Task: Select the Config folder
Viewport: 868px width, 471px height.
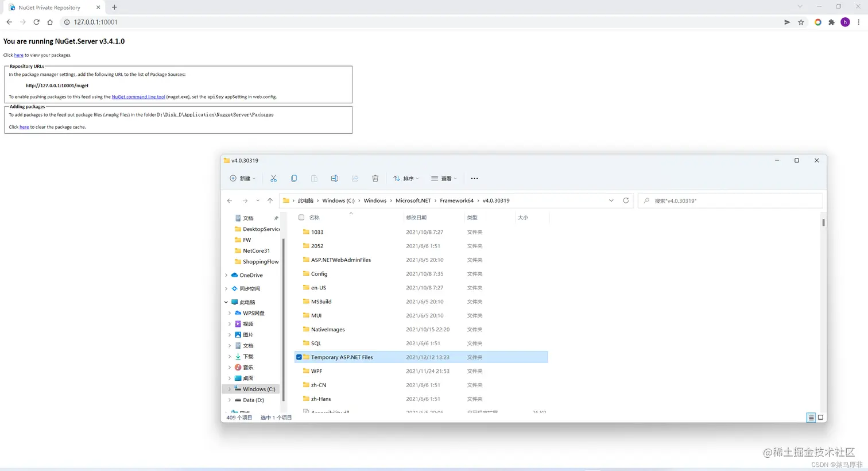Action: (319, 273)
